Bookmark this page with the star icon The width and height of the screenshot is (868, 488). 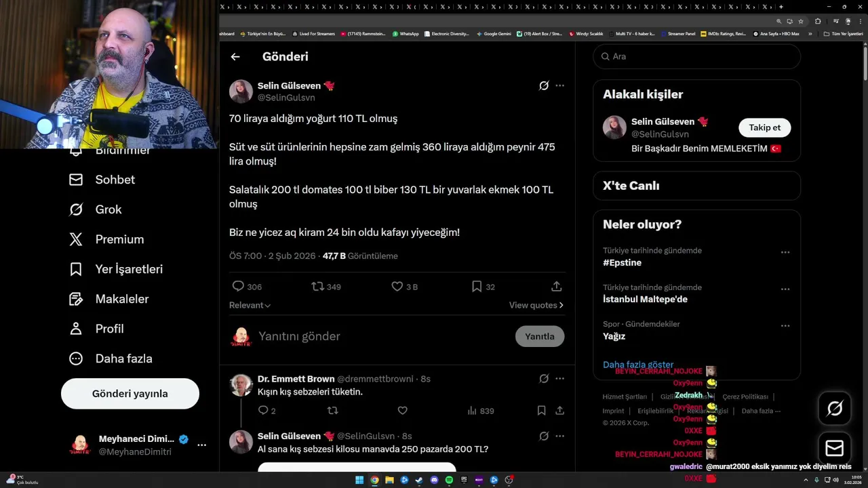click(x=800, y=21)
